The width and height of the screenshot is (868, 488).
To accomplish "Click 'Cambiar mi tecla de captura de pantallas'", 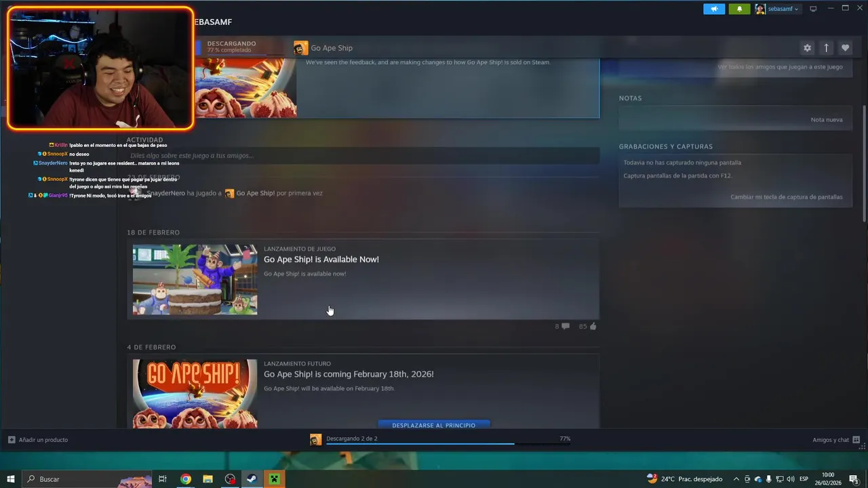I will click(x=787, y=197).
